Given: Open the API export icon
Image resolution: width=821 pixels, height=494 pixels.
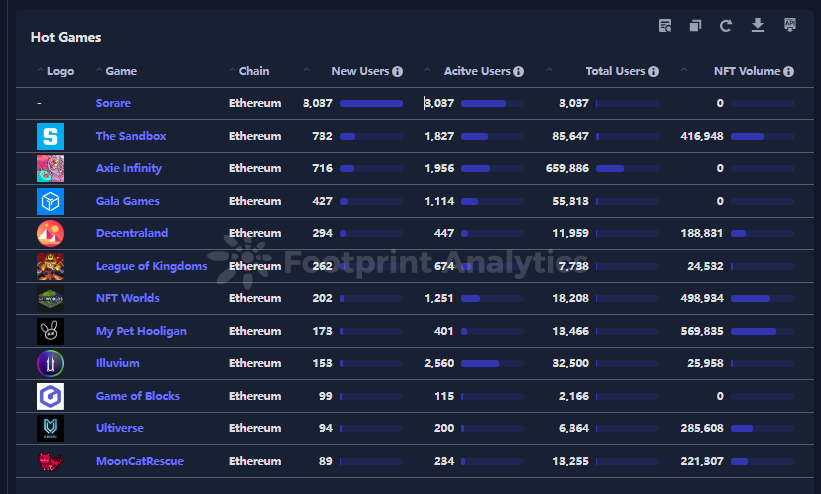Looking at the screenshot, I should pos(790,25).
